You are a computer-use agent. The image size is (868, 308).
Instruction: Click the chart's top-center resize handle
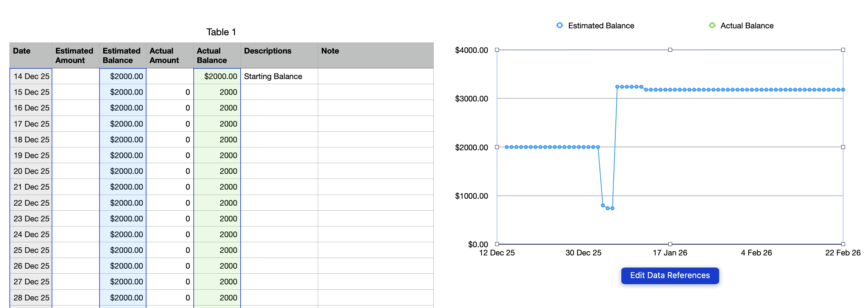click(670, 50)
